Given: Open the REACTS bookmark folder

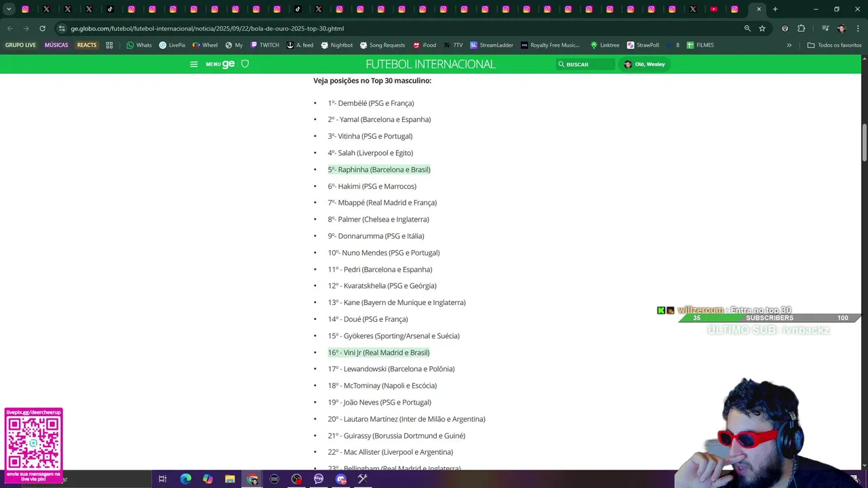Looking at the screenshot, I should 87,45.
